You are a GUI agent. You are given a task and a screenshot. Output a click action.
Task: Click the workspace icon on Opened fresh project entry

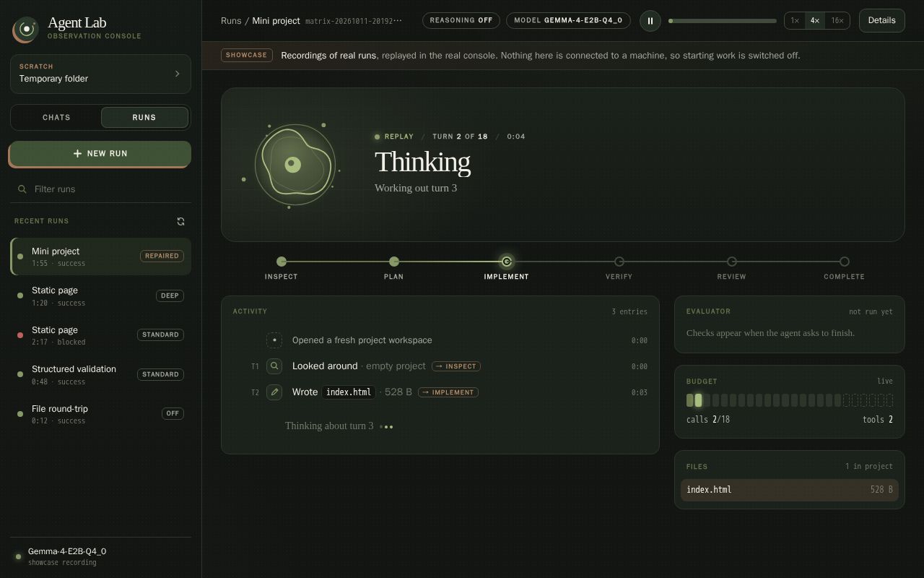click(x=274, y=340)
